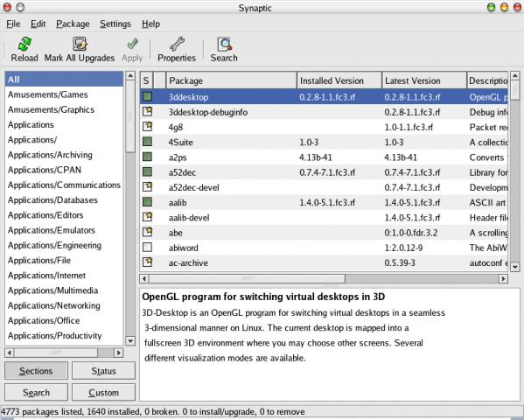Click latest version 1:2.0.12-9 cell

[x=403, y=248]
